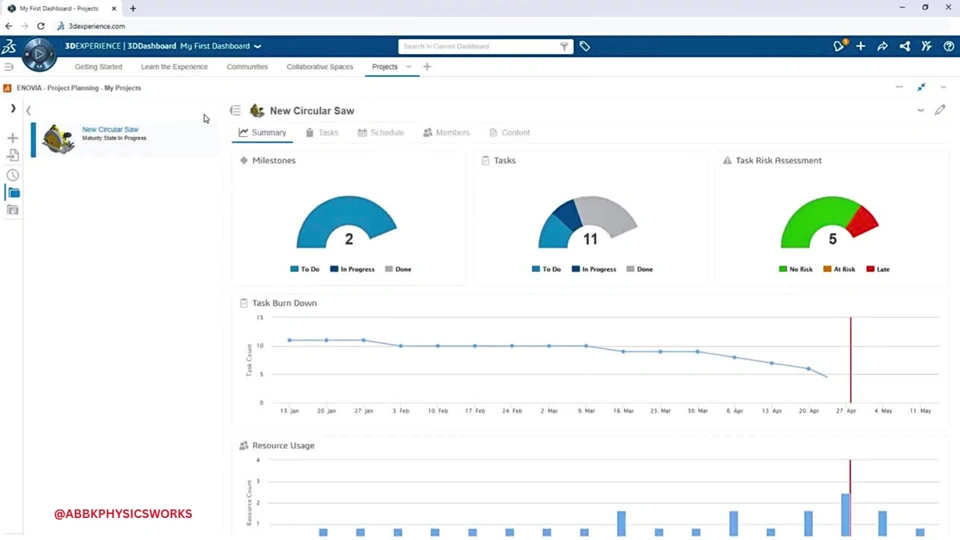Add a new dashboard tab
Screen dimensions: 960x540
(427, 67)
